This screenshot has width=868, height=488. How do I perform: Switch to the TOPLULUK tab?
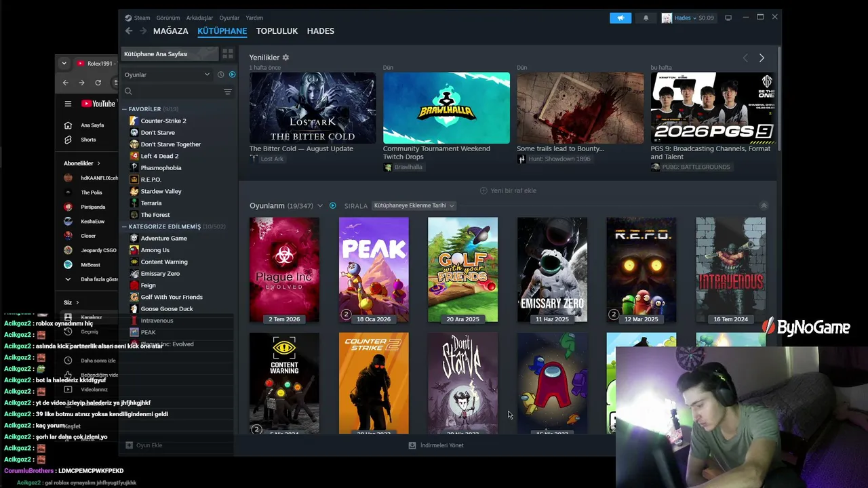[277, 31]
